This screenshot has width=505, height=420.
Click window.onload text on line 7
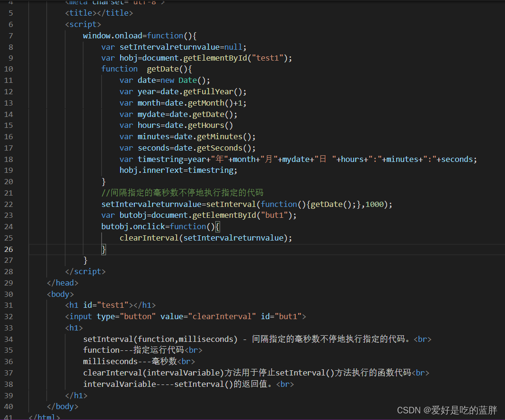(113, 36)
